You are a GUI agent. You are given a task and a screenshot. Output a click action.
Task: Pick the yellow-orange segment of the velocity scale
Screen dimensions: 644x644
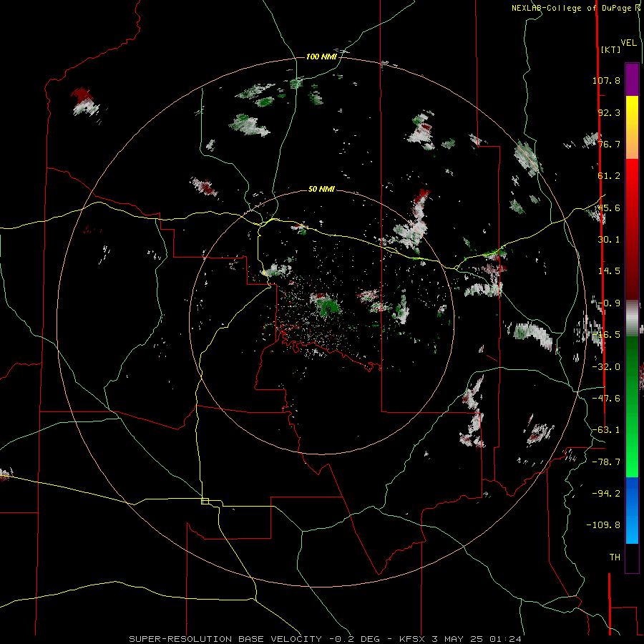tap(632, 127)
